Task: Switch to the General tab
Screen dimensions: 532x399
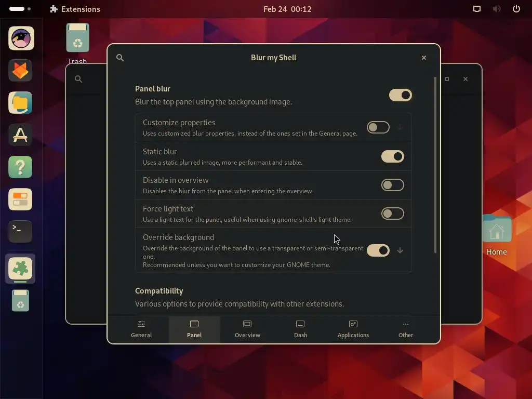Action: point(141,329)
